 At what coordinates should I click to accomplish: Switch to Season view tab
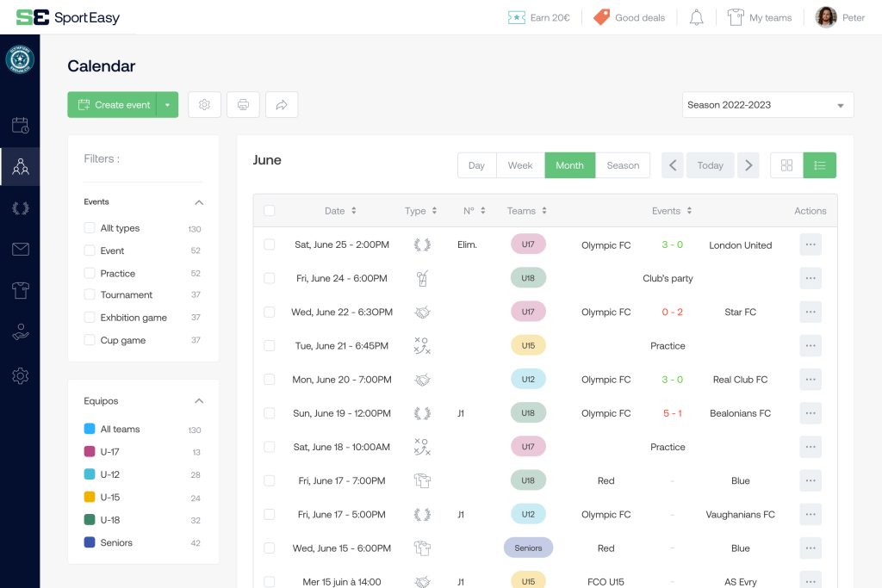click(623, 165)
